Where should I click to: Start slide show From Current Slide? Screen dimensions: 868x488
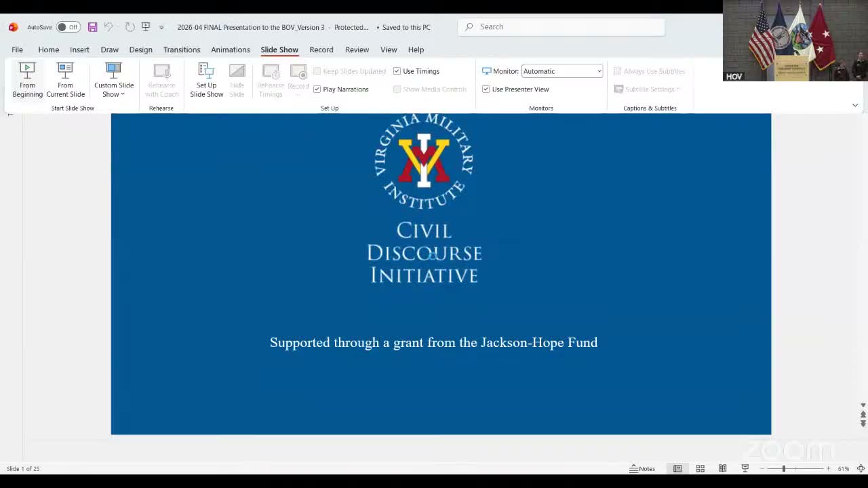click(x=65, y=80)
